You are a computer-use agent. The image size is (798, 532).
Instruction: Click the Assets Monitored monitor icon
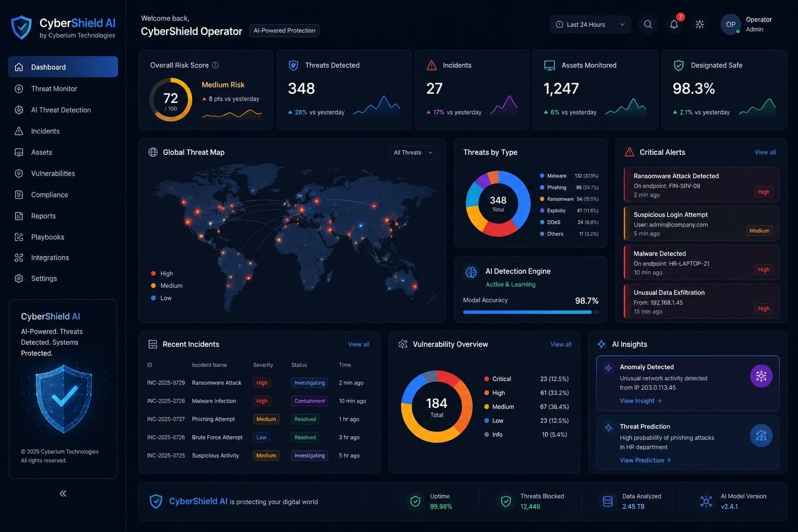549,65
